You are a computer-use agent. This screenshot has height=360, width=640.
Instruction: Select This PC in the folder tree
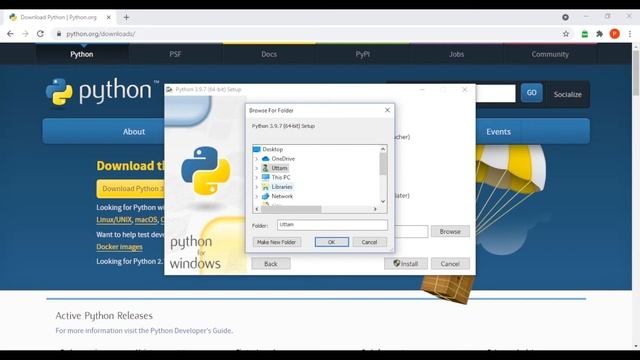pos(281,177)
